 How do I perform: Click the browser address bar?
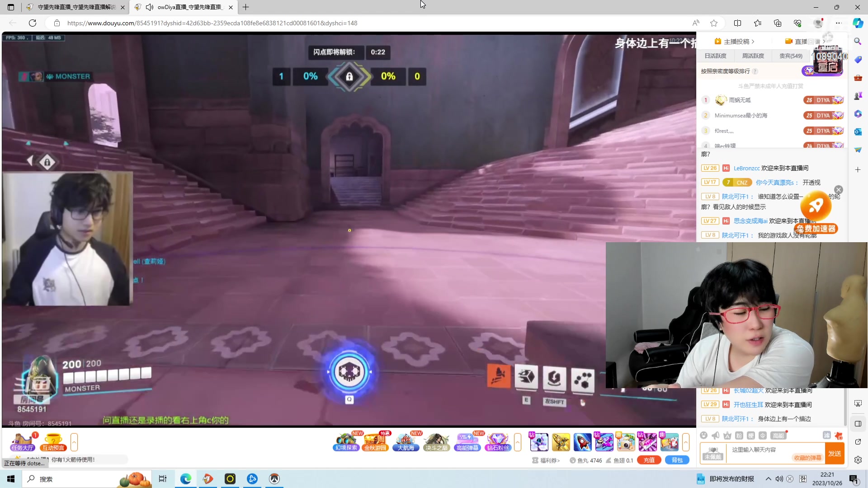pyautogui.click(x=371, y=23)
